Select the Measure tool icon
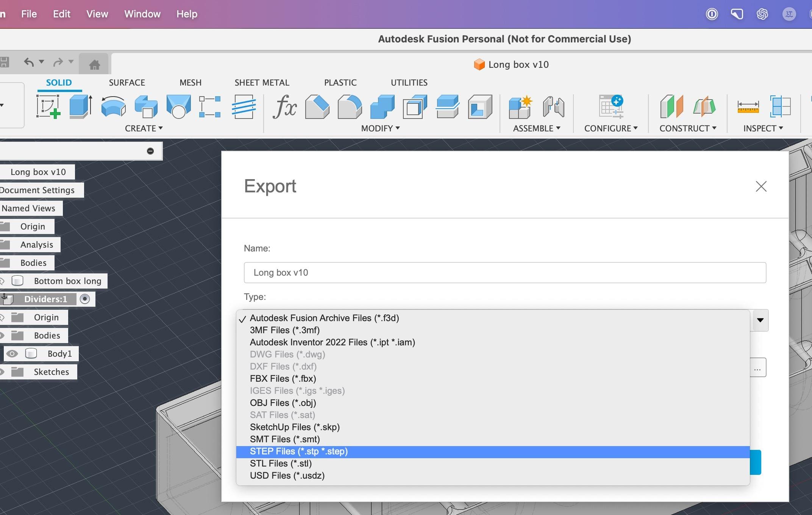This screenshot has width=812, height=515. (x=748, y=107)
